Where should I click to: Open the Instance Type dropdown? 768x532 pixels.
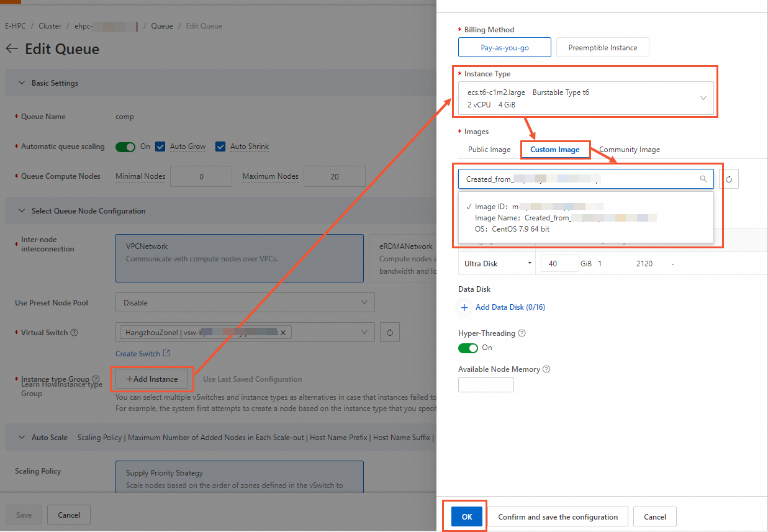[x=586, y=98]
